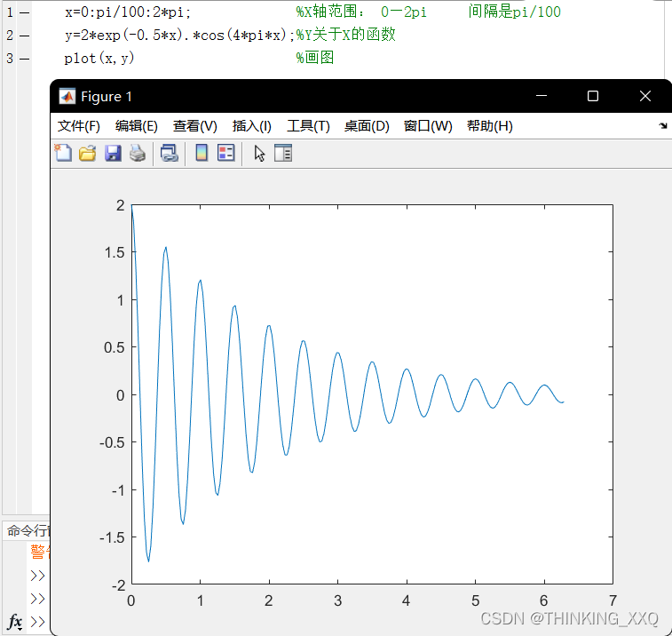Open the 窗口(W) menu
This screenshot has height=636, width=672.
[x=428, y=126]
